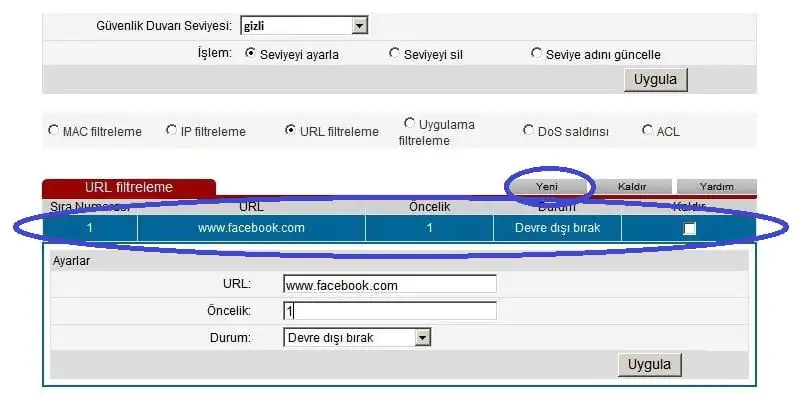Tick the Kaldır checkbox for www.facebook.com
The height and width of the screenshot is (409, 804).
[690, 229]
